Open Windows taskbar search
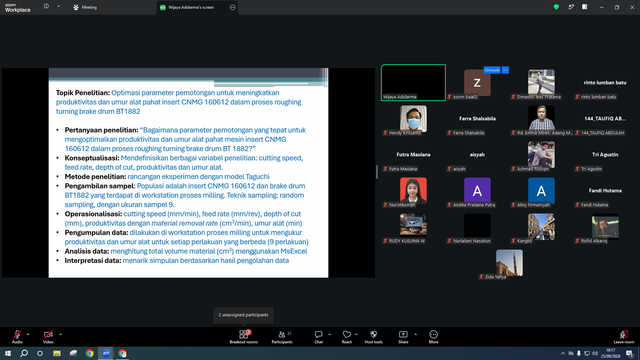 tap(24, 353)
